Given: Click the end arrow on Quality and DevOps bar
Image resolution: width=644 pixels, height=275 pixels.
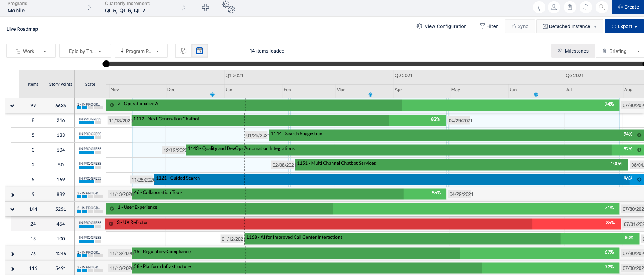Looking at the screenshot, I should tap(639, 150).
